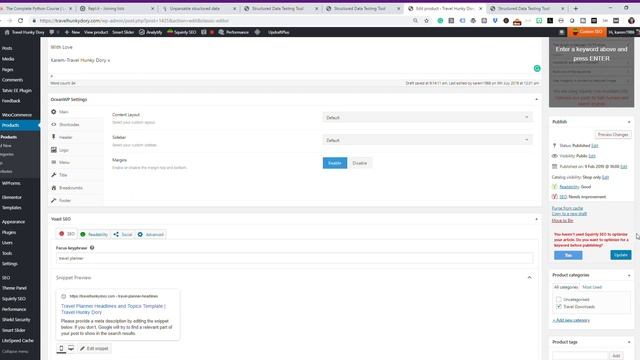Collapse the Product categories panel
Viewport: 640px width, 360px height.
[x=629, y=275]
